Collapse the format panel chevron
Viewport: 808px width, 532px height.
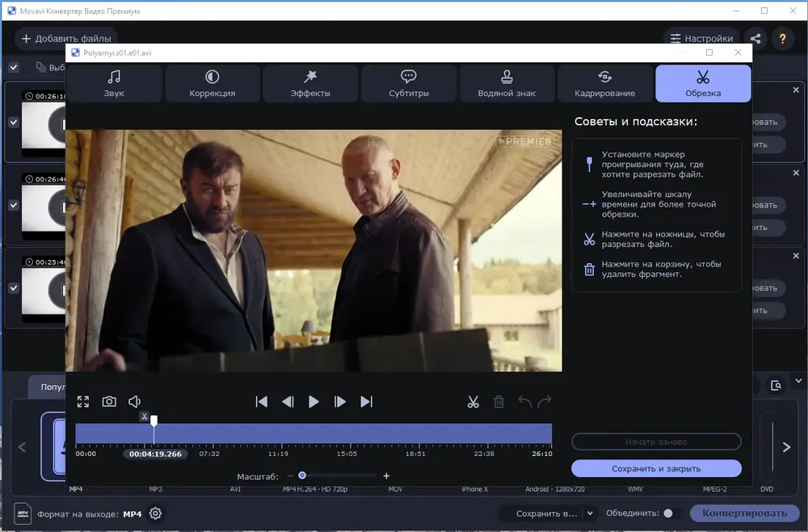[798, 381]
